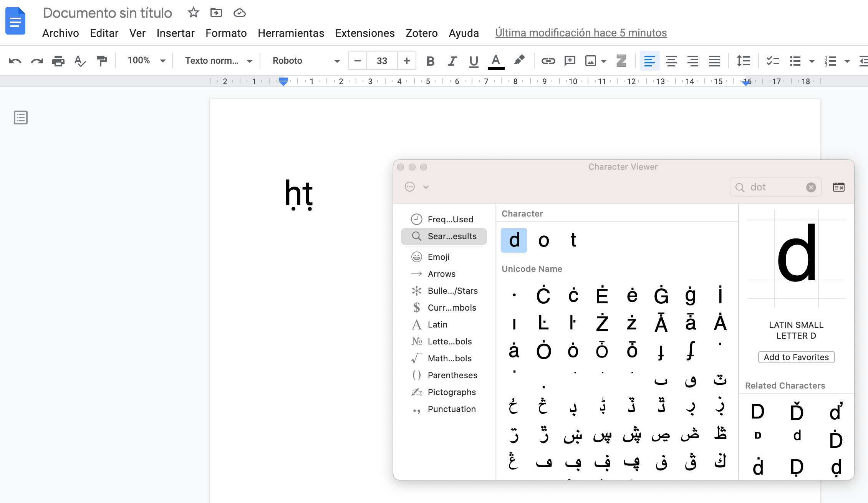Decrease the indent icon
Viewport: 868px width, 503px height.
(x=863, y=61)
